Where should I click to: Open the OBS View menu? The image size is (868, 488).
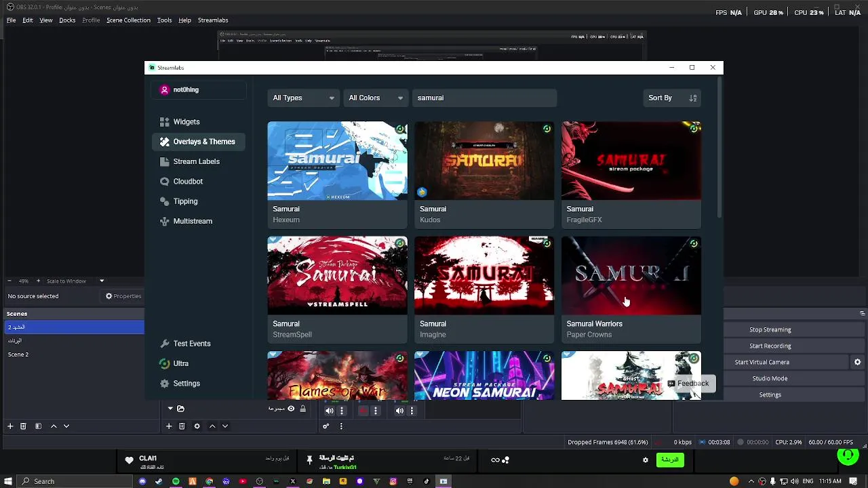[46, 20]
